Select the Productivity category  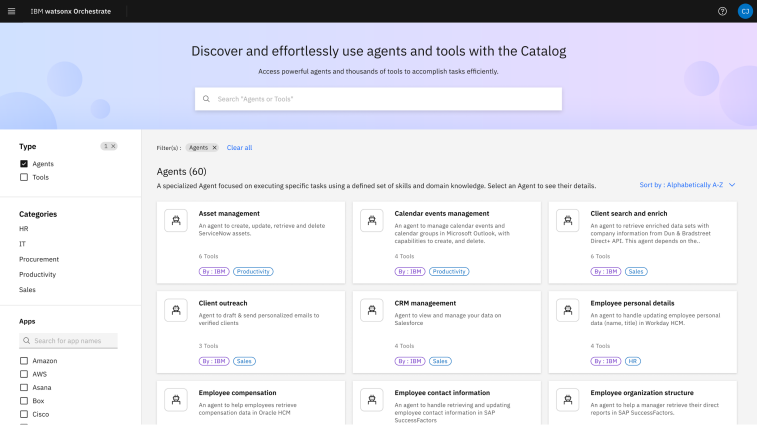[x=38, y=274]
